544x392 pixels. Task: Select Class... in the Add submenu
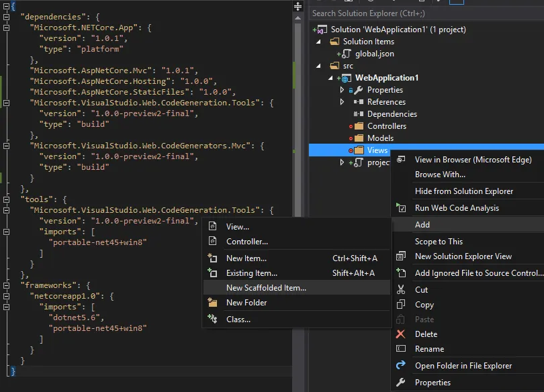pos(297,320)
